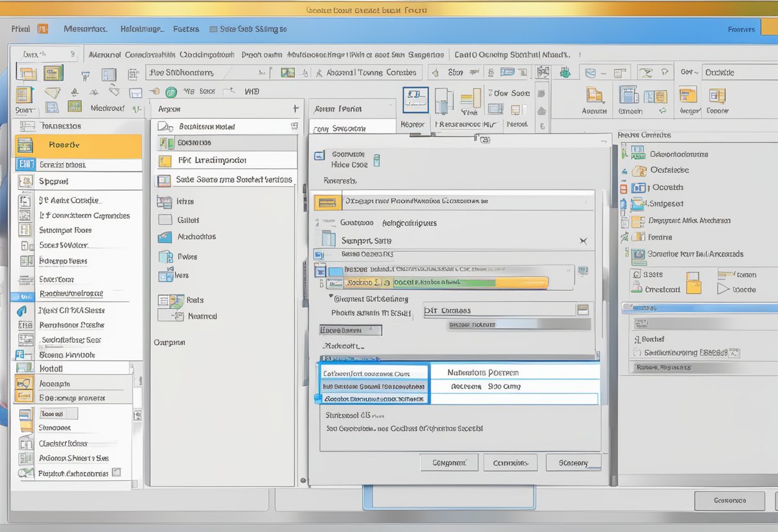Expand the Gov dropdown arrow on the ribbon

click(697, 72)
